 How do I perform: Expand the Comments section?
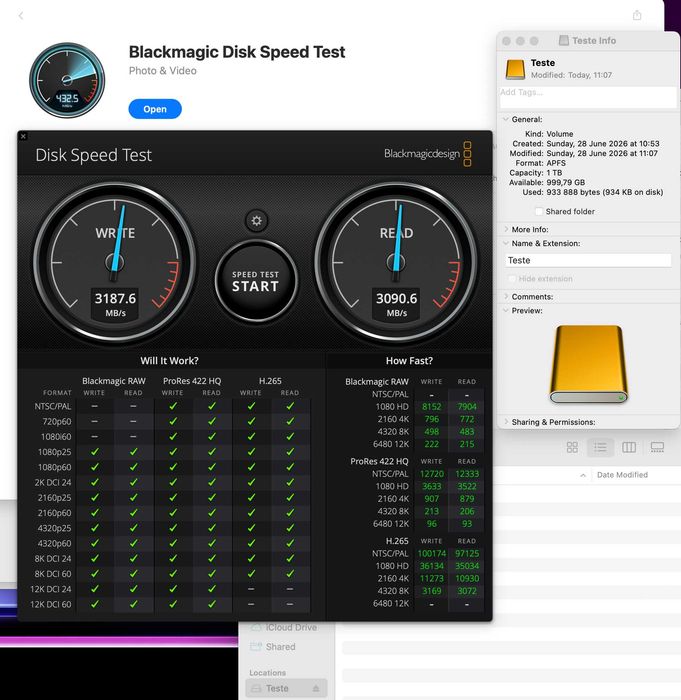pos(506,296)
